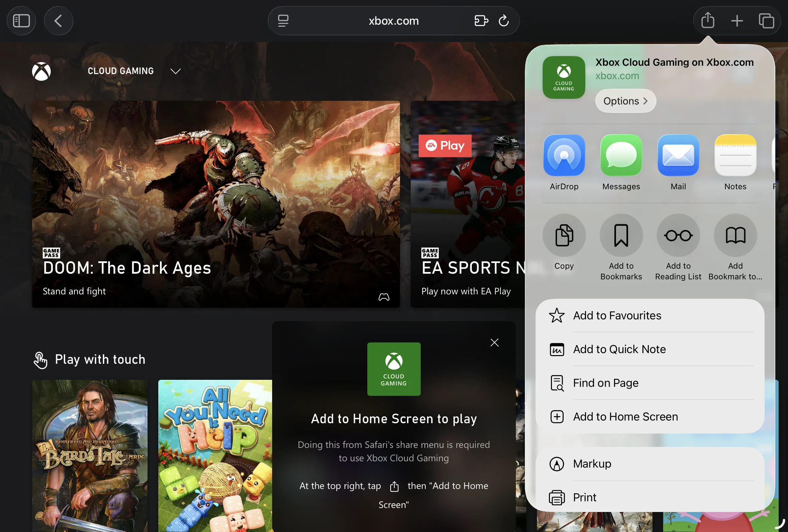Image resolution: width=788 pixels, height=532 pixels.
Task: Go back to the previous page
Action: click(58, 21)
